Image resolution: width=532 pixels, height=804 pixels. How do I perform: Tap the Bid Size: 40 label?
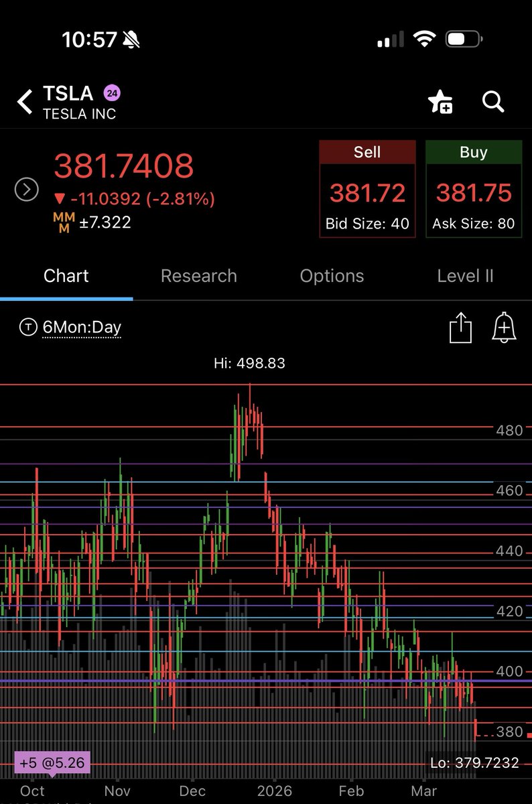coord(367,224)
